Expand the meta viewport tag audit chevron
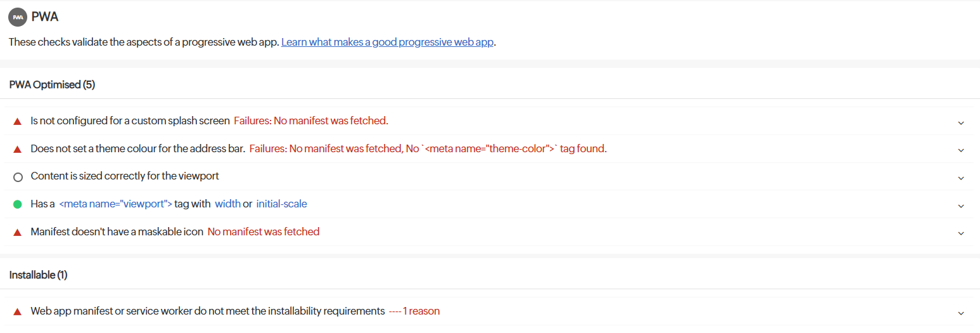 [961, 206]
